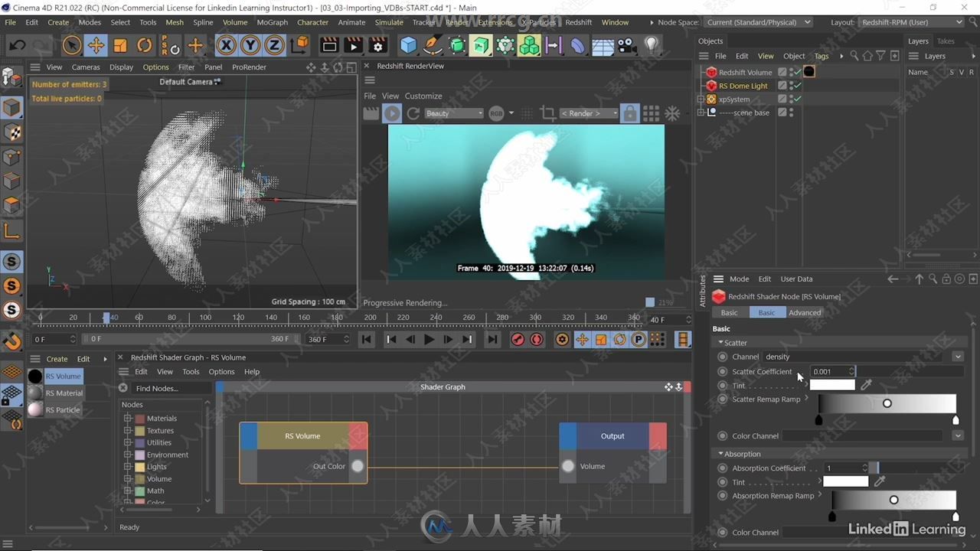Select the Spline Pen tool
Screen dimensions: 980x551
(433, 45)
